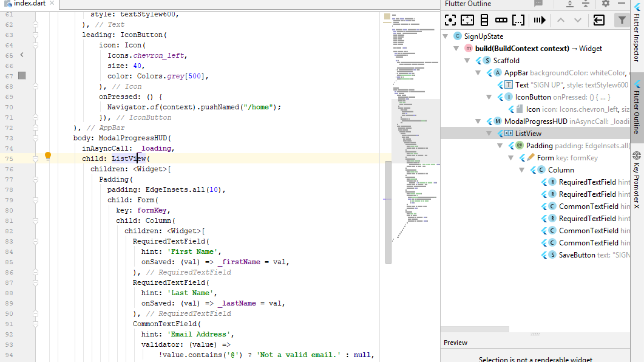Select the Wrap with ListView icon

518,20
